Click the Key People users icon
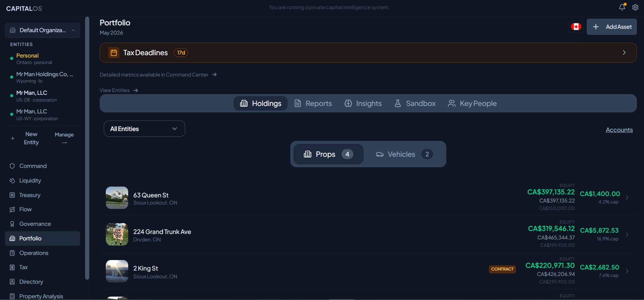The image size is (644, 300). tap(452, 103)
